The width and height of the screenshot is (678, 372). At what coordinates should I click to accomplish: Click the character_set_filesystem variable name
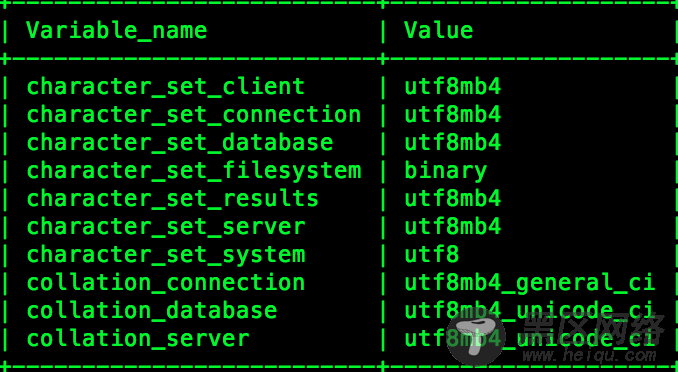pos(194,170)
